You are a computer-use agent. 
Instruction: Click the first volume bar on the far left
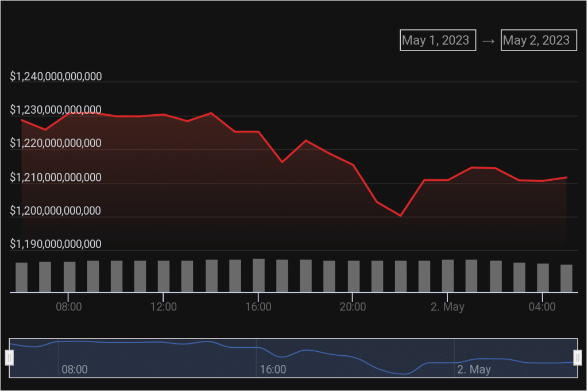(22, 277)
